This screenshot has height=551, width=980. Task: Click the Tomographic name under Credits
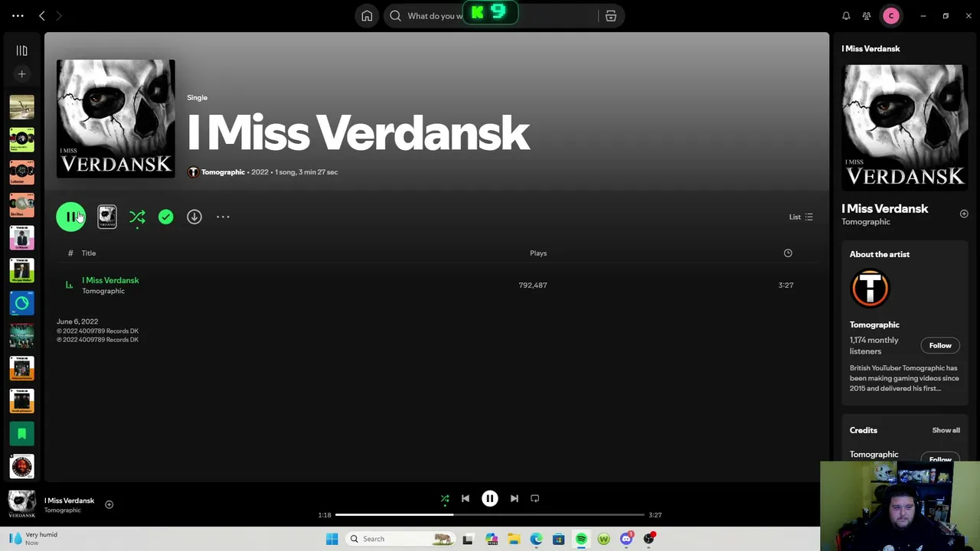tap(874, 455)
